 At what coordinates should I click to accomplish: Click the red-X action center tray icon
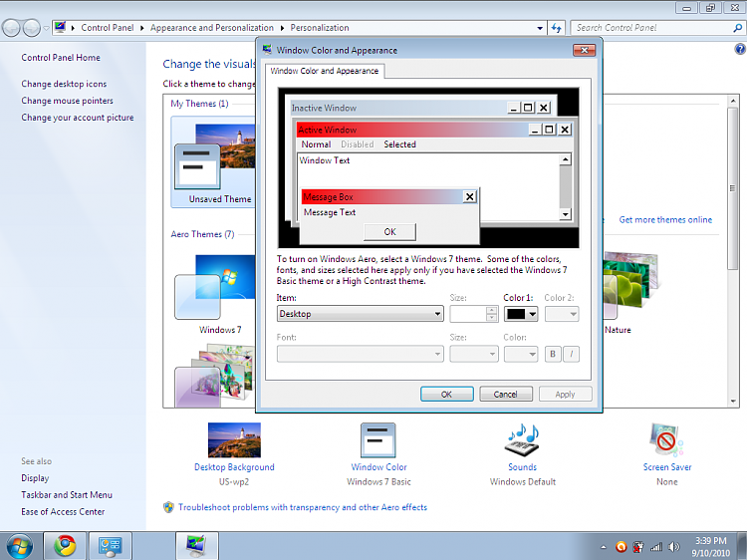coord(638,547)
